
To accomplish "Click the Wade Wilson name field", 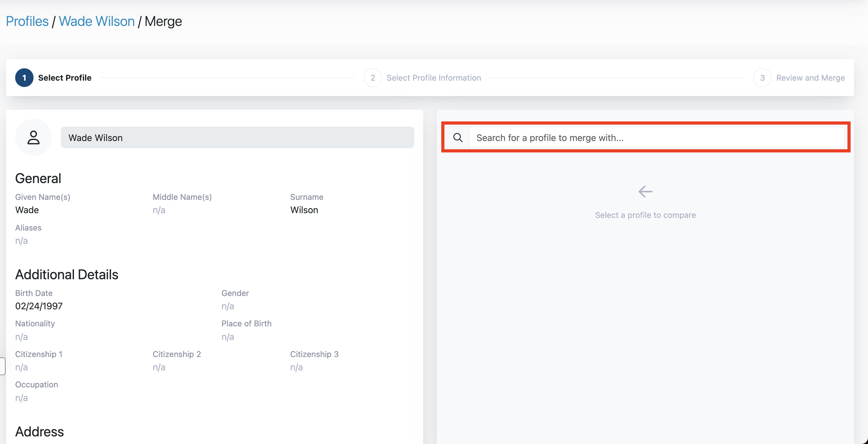I will (x=237, y=138).
